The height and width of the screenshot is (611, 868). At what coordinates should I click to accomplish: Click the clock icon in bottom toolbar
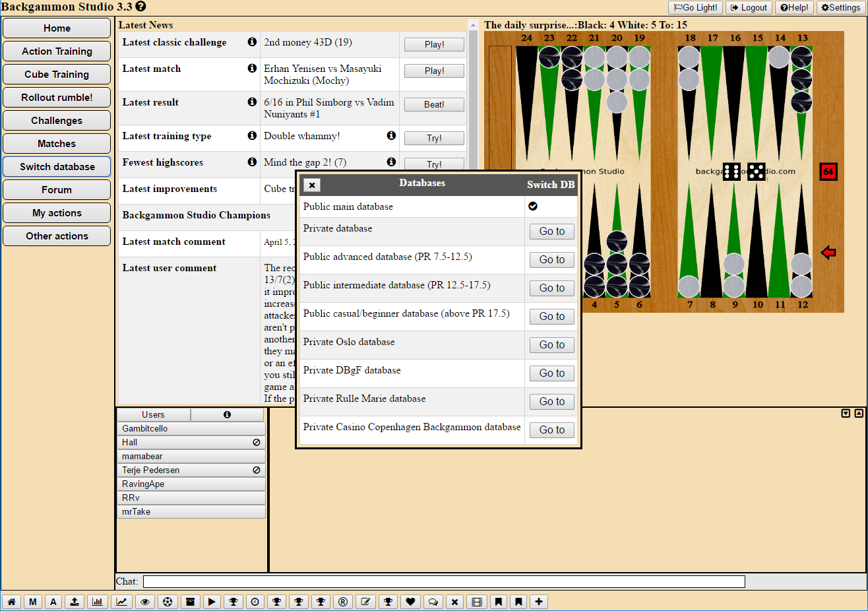(x=255, y=602)
